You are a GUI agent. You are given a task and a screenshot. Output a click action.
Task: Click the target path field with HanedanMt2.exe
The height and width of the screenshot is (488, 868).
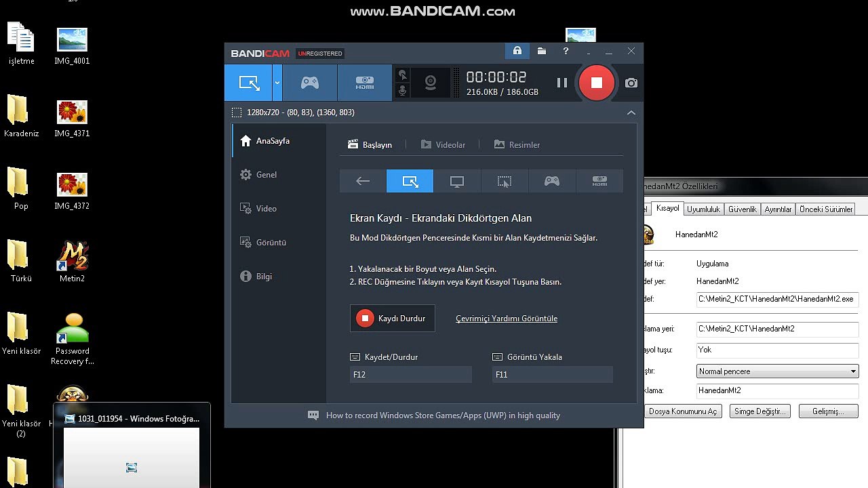[777, 299]
